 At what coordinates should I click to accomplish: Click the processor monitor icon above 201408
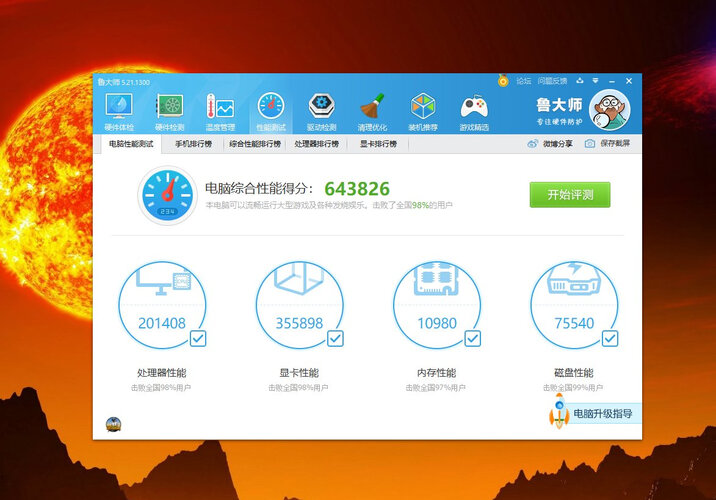[x=163, y=280]
